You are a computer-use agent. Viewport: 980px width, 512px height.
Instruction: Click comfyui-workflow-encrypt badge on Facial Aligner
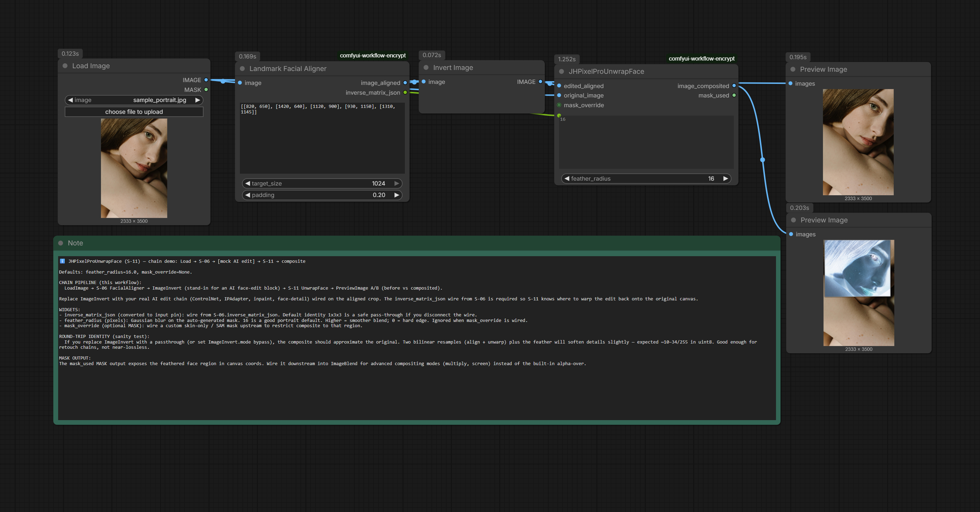pos(373,56)
